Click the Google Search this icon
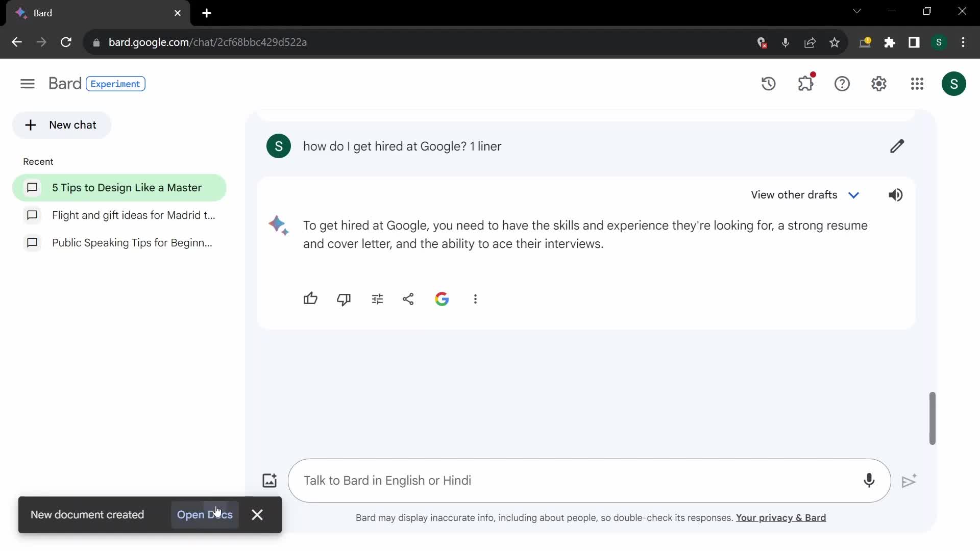Image resolution: width=980 pixels, height=551 pixels. point(441,298)
